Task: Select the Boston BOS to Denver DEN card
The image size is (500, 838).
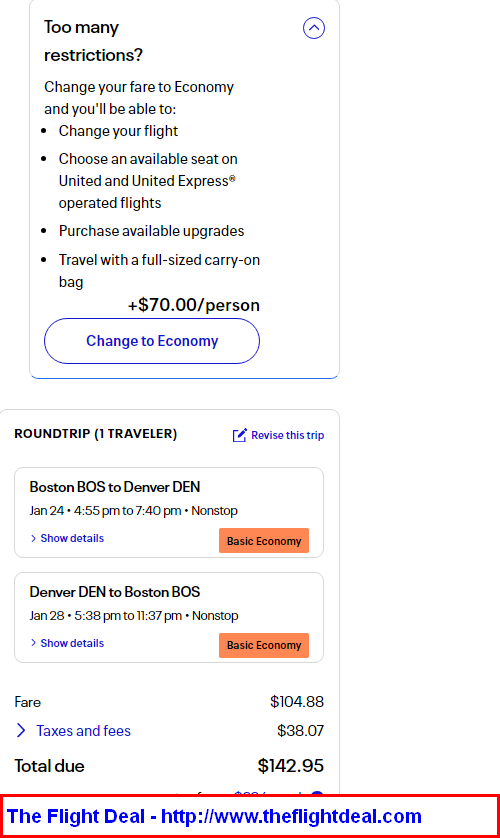Action: pyautogui.click(x=169, y=513)
